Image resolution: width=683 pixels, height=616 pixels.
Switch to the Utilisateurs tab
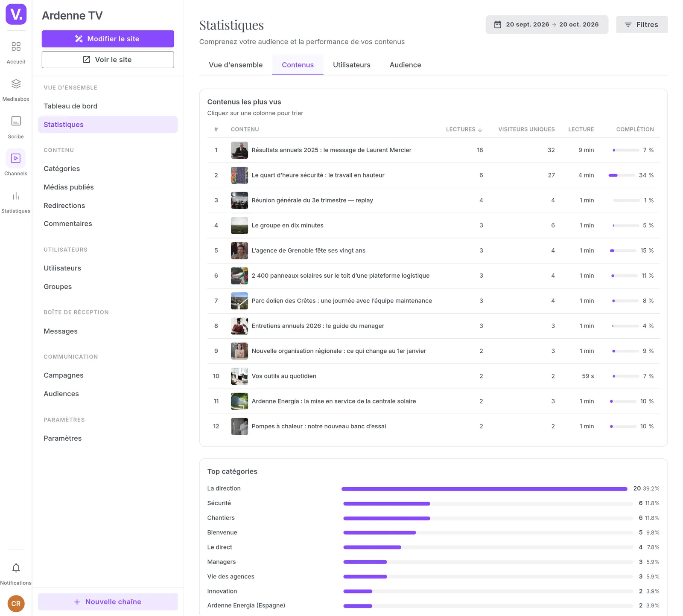pyautogui.click(x=352, y=65)
